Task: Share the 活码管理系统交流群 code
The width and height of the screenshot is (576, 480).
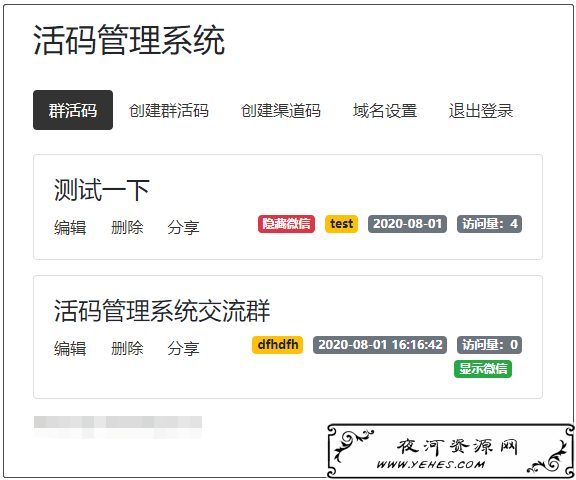Action: (x=183, y=348)
